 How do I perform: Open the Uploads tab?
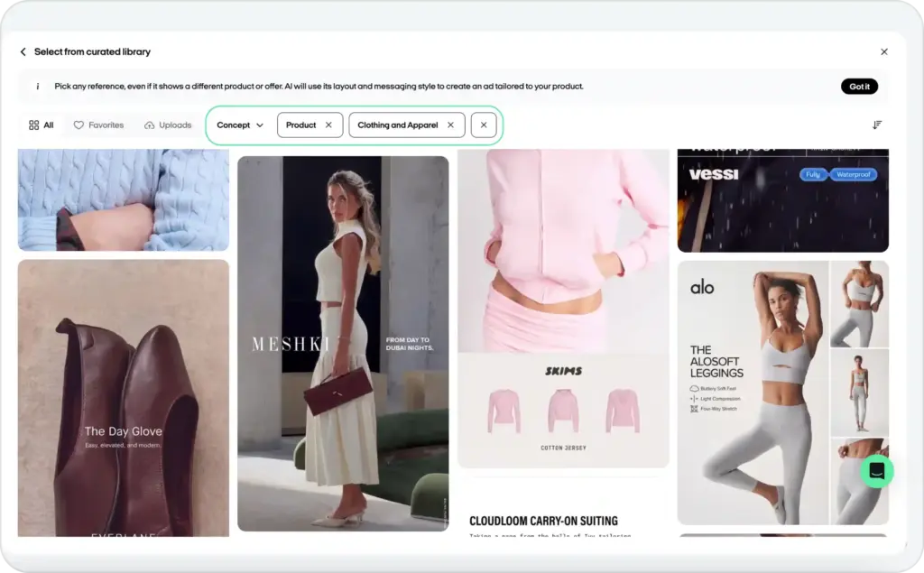(168, 125)
